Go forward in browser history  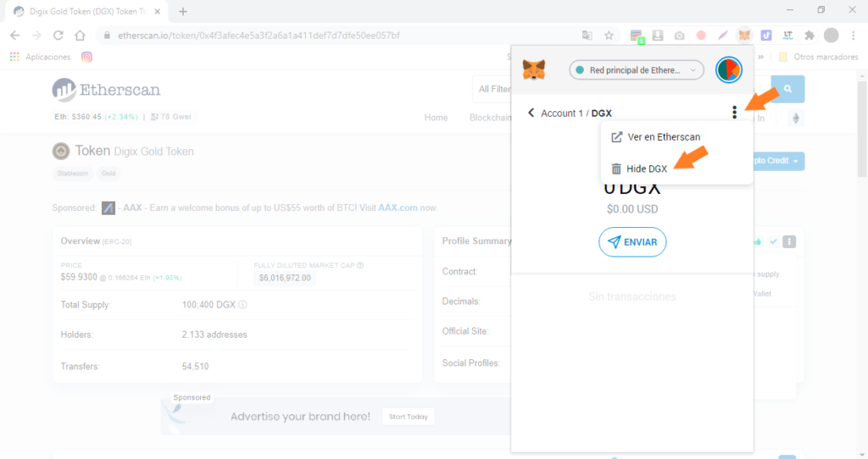(36, 36)
